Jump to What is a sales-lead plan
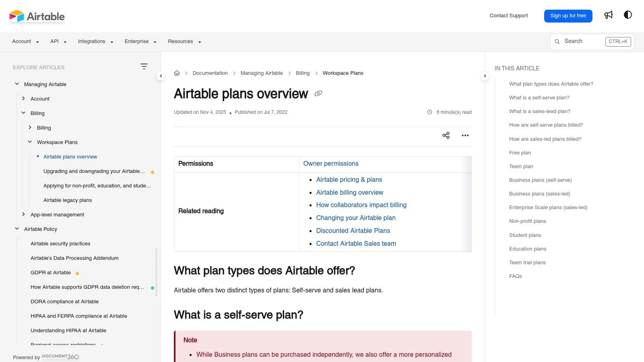The image size is (644, 362). pos(540,111)
